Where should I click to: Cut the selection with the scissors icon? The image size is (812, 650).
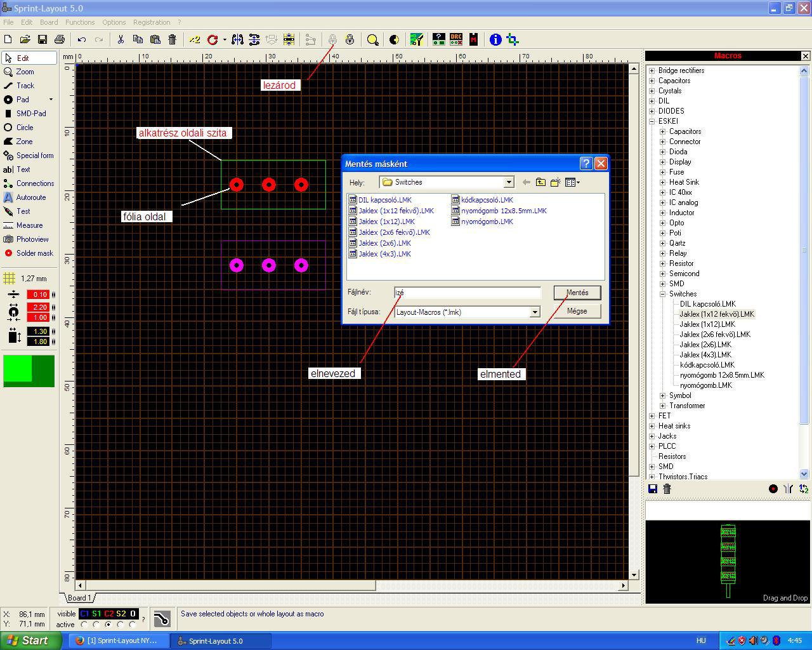[x=121, y=39]
